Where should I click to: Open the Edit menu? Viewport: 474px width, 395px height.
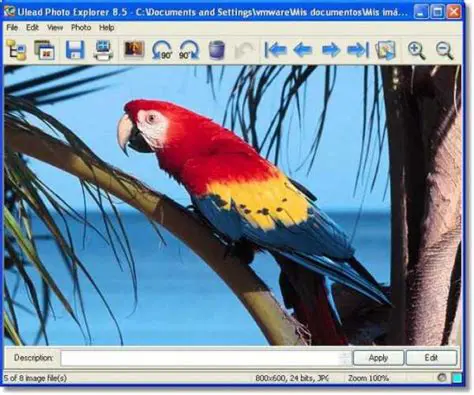point(32,28)
